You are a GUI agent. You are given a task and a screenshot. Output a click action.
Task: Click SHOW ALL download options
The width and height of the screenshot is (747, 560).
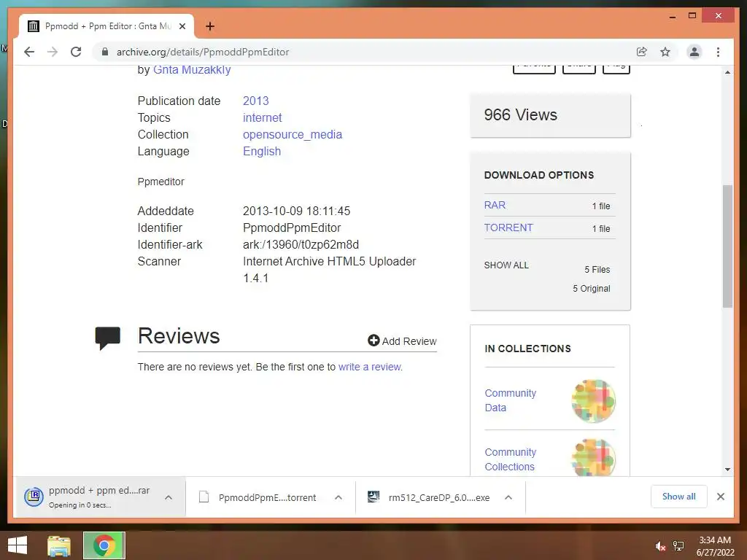[x=506, y=265]
